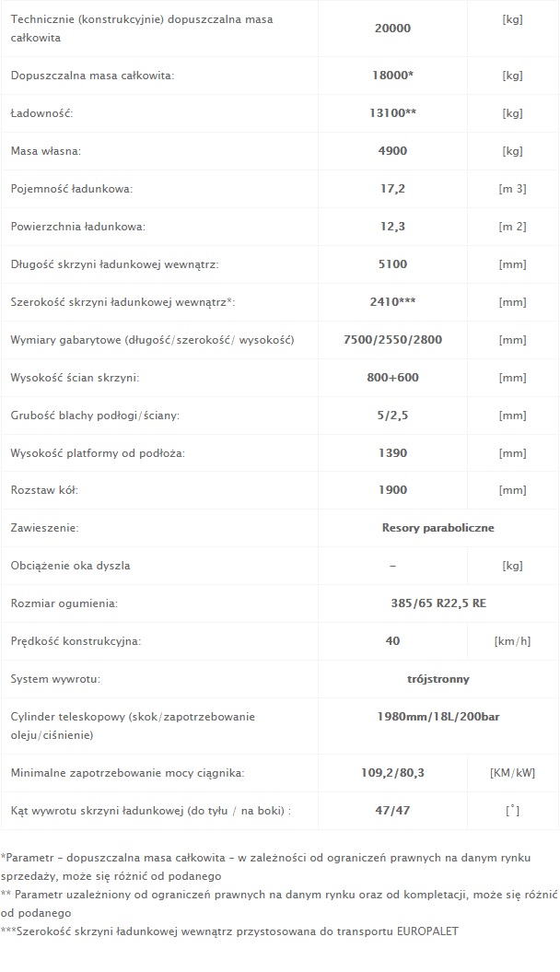Select the 'Rozstaw kół:' row label
The height and width of the screenshot is (972, 560).
coord(44,490)
